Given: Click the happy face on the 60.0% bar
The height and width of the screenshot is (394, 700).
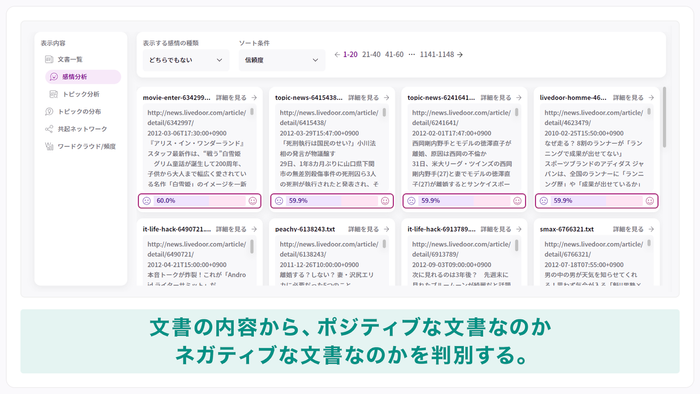Looking at the screenshot, I should point(253,201).
